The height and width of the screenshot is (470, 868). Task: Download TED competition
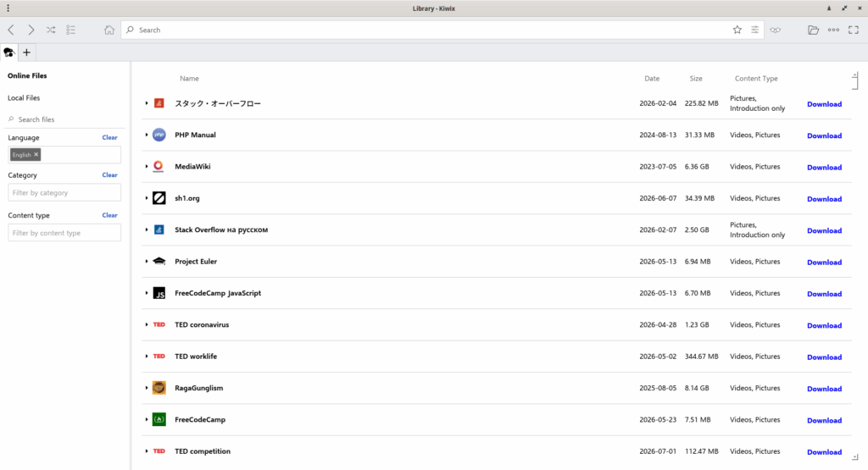824,451
